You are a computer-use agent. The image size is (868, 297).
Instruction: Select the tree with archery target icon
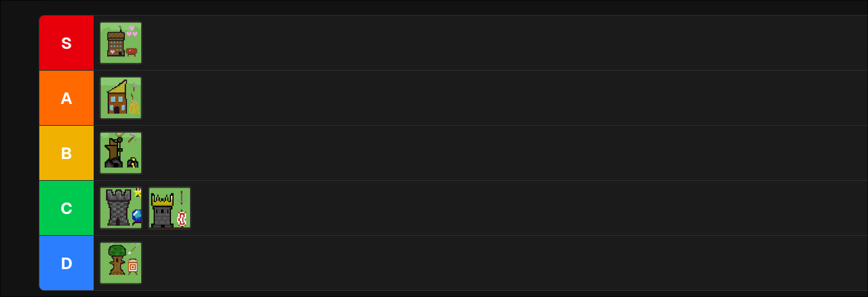click(x=121, y=263)
